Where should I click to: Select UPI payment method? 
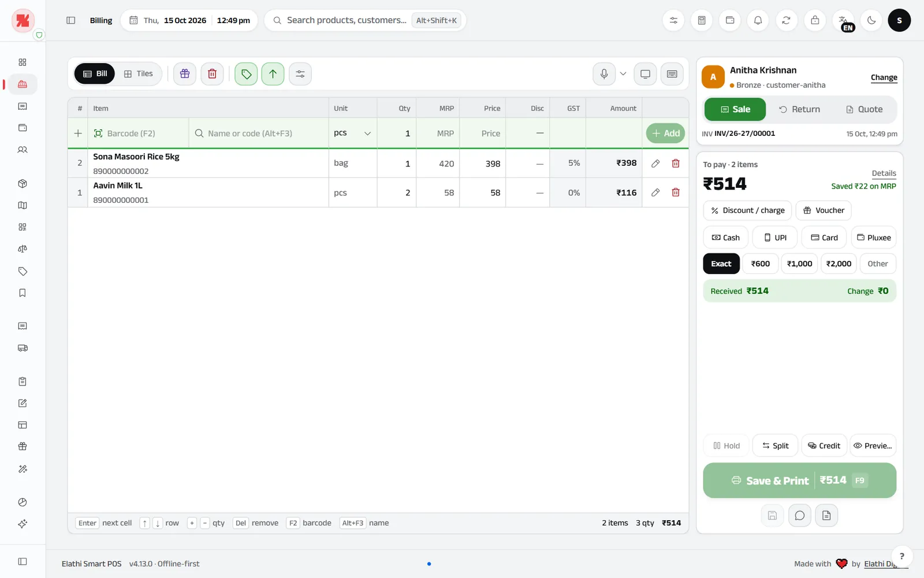tap(775, 238)
